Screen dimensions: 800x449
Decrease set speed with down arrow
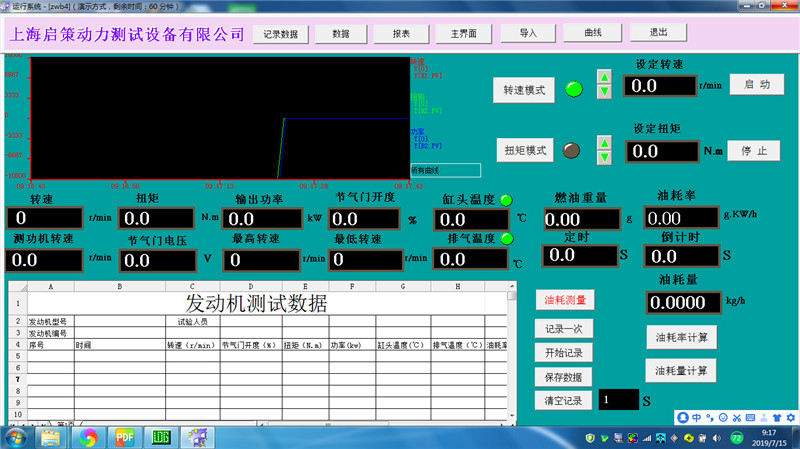click(x=604, y=91)
